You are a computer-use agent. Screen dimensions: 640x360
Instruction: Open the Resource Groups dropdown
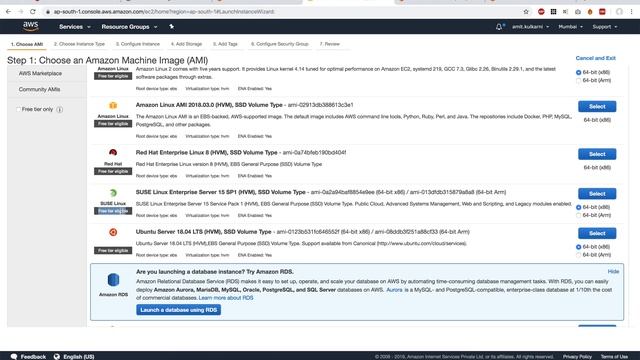pos(129,27)
